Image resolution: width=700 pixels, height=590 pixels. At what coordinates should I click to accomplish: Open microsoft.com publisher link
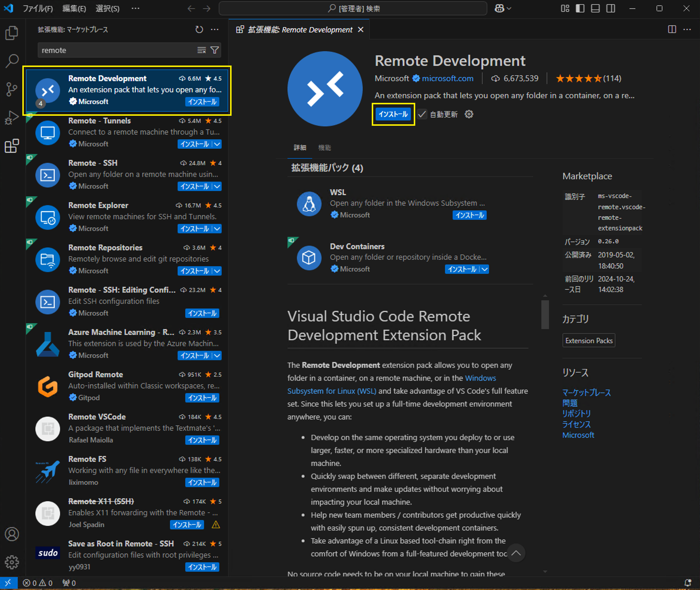[448, 78]
